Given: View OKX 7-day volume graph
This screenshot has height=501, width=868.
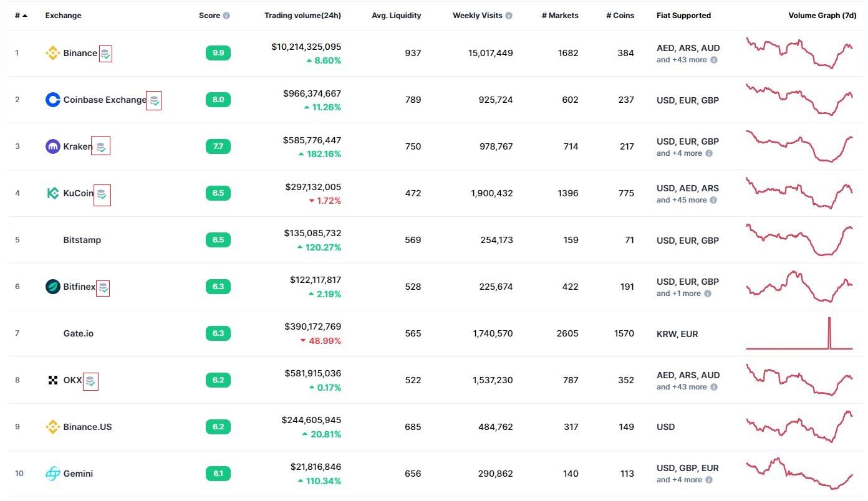Looking at the screenshot, I should [799, 380].
